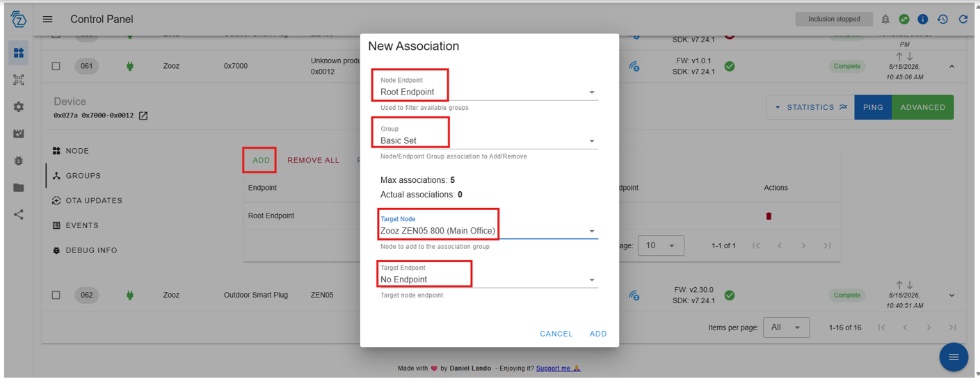Expand the node 062 row
This screenshot has height=381, width=980.
(951, 295)
